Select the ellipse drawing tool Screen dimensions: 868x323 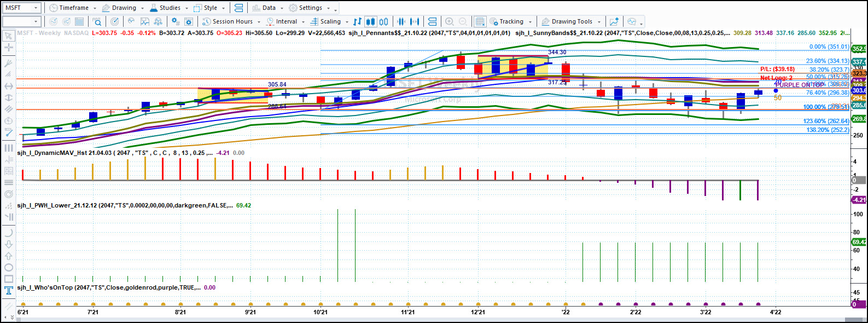[8, 268]
